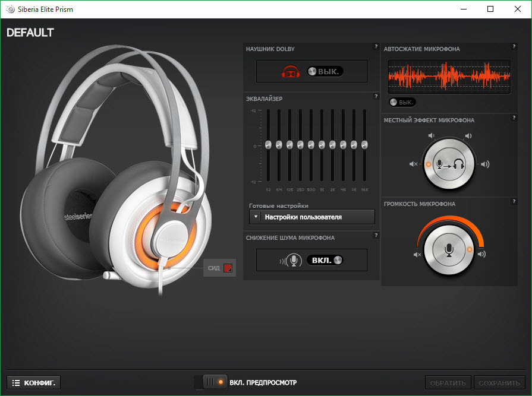Click the Siberia Elite Prism app icon
Viewport: 532px width, 396px height.
click(x=11, y=9)
